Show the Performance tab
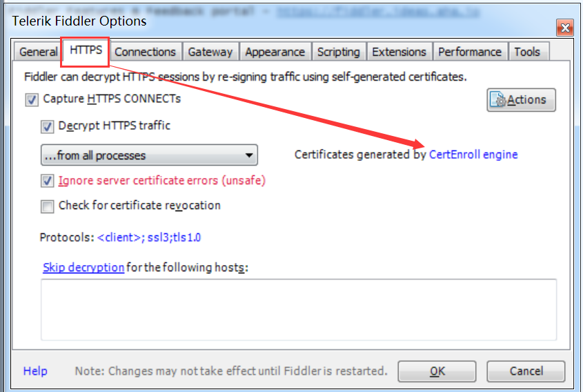The image size is (583, 392). point(470,52)
